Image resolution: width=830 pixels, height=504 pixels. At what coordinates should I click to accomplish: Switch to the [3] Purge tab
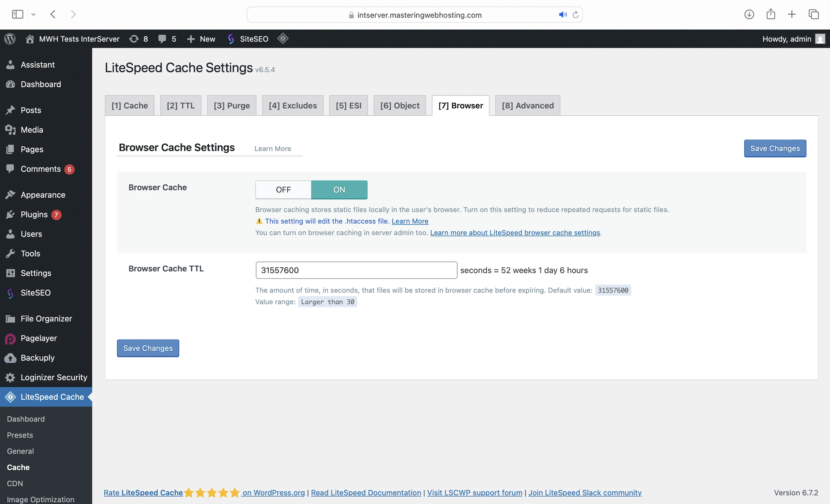point(231,106)
